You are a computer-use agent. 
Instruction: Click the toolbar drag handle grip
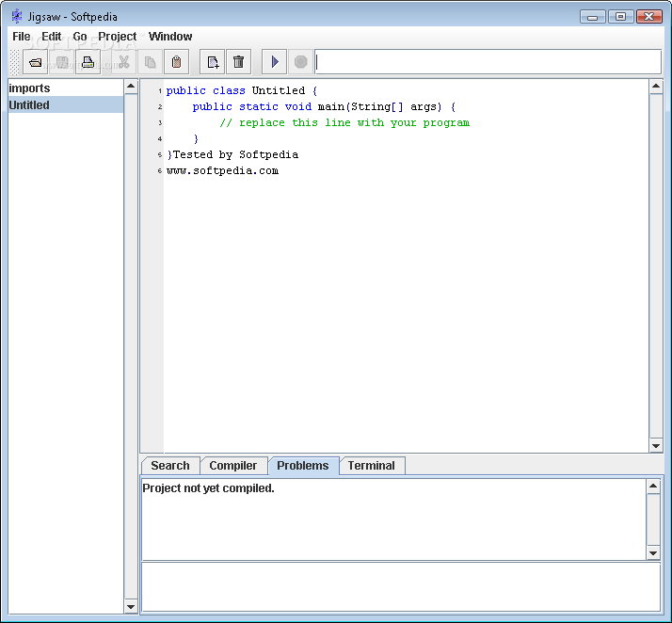coord(14,62)
